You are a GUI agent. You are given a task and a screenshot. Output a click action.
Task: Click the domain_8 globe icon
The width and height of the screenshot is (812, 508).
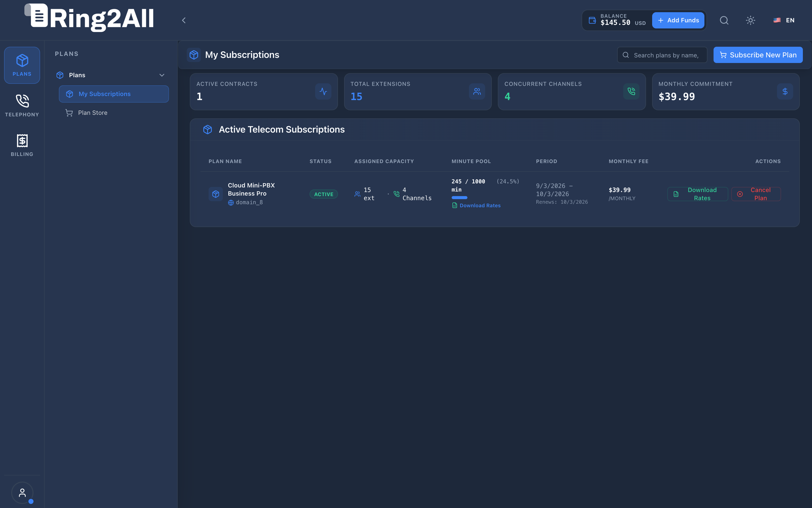231,203
